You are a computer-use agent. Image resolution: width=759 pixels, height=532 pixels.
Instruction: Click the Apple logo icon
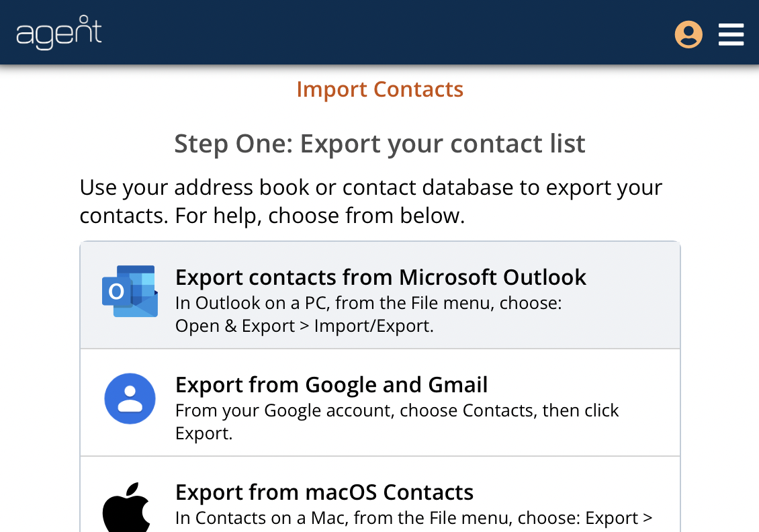[x=126, y=507]
